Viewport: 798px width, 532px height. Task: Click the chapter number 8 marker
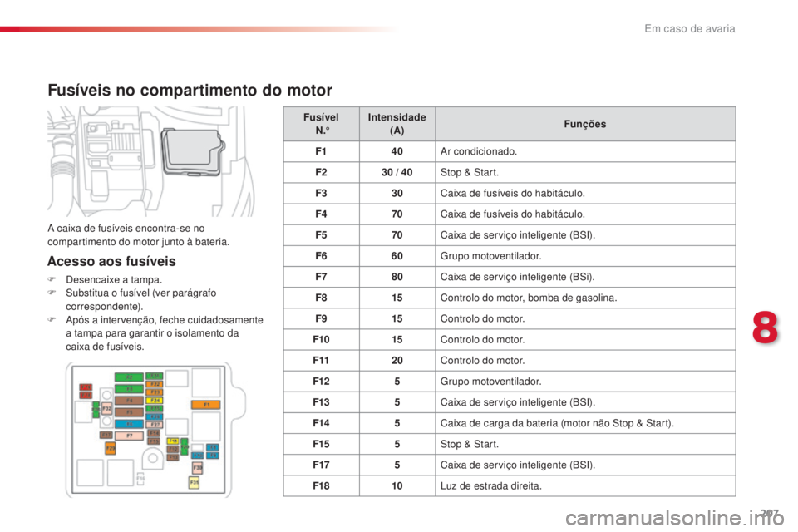point(765,328)
